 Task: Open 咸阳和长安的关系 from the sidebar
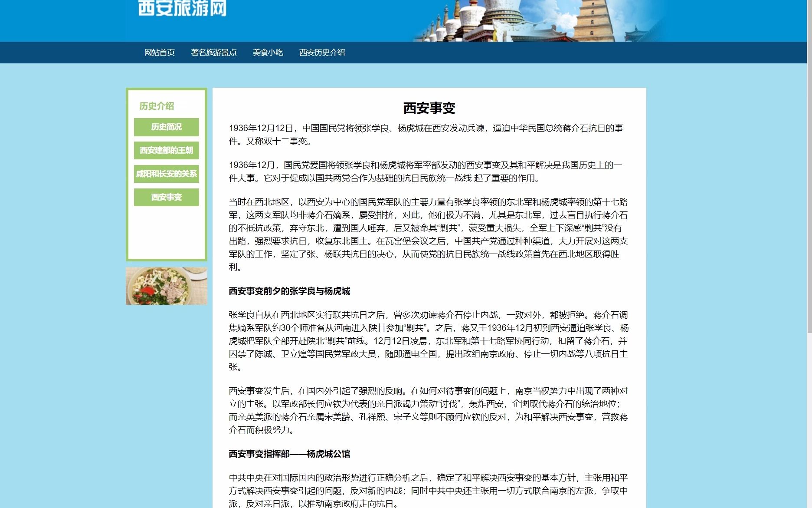click(167, 174)
